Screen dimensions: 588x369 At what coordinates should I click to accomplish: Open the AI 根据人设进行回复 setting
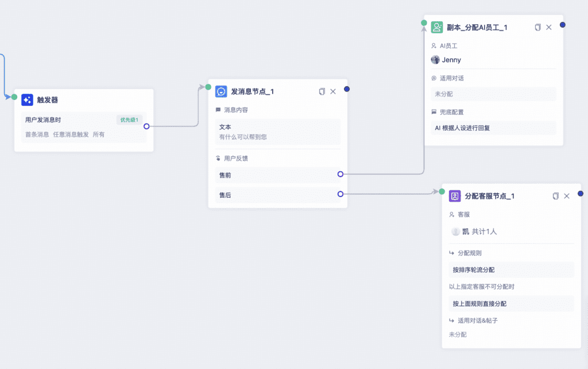(x=493, y=128)
